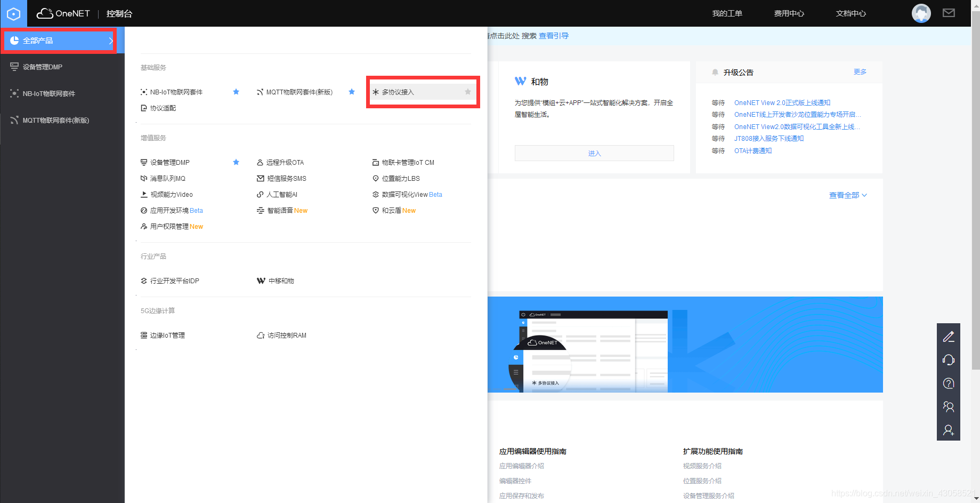Open the mail messages envelope icon
The image size is (980, 503).
click(x=949, y=13)
